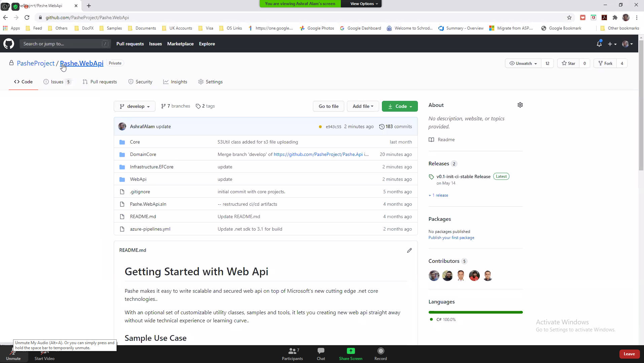Click the AshrafAlam commit author avatar
Image resolution: width=644 pixels, height=363 pixels.
click(x=122, y=126)
